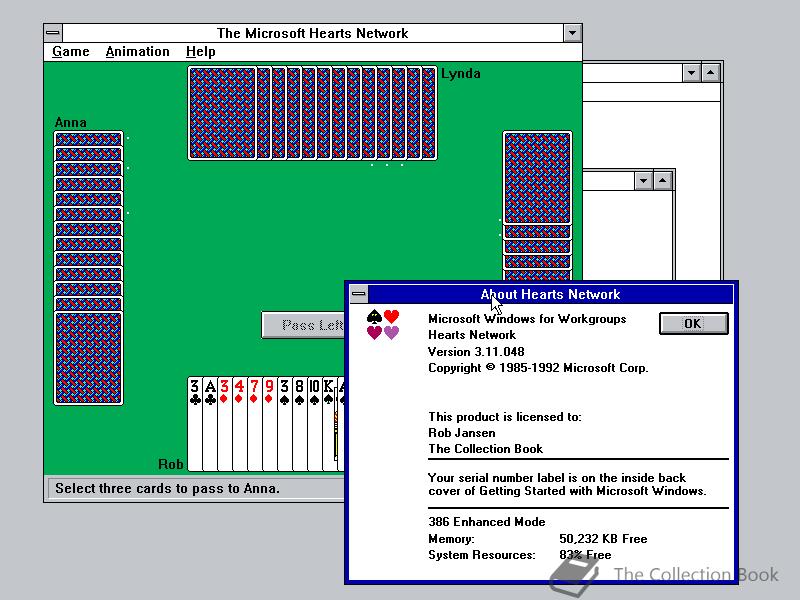Image resolution: width=800 pixels, height=600 pixels.
Task: Click player name Lynda
Action: (x=461, y=73)
